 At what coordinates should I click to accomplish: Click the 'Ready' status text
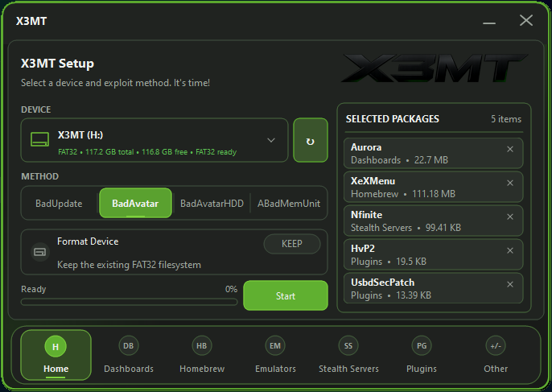[34, 289]
